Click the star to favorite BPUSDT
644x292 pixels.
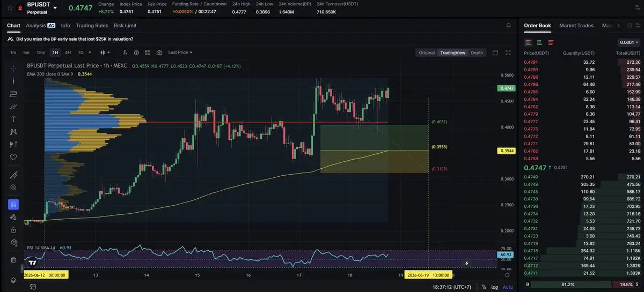pos(10,8)
